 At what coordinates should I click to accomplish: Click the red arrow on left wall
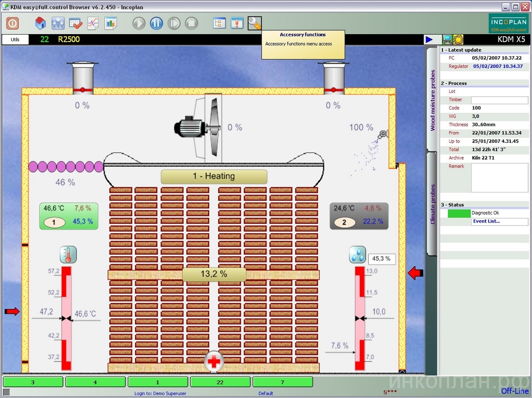point(12,312)
